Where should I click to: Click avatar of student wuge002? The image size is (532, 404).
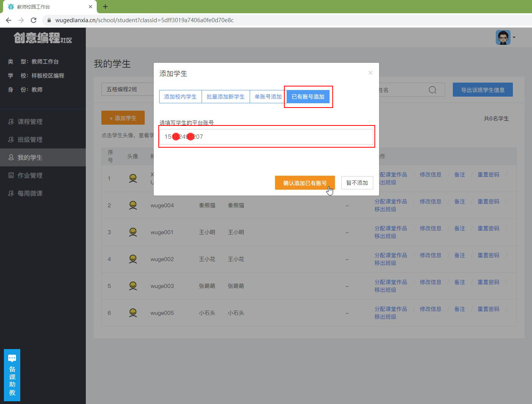coord(133,259)
